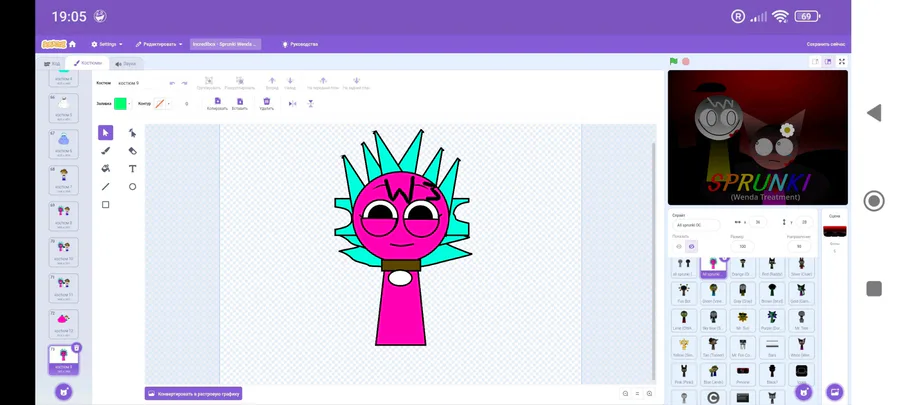The width and height of the screenshot is (900, 405).
Task: Switch to the small stage layout
Action: tap(815, 61)
